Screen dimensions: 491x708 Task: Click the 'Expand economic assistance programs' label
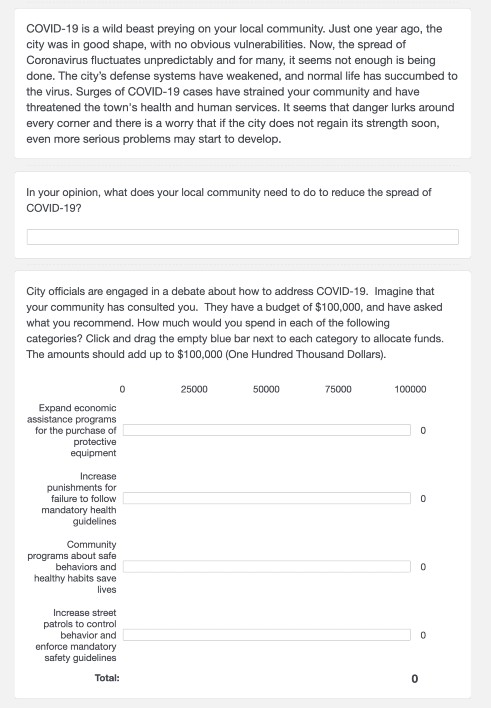coord(72,430)
